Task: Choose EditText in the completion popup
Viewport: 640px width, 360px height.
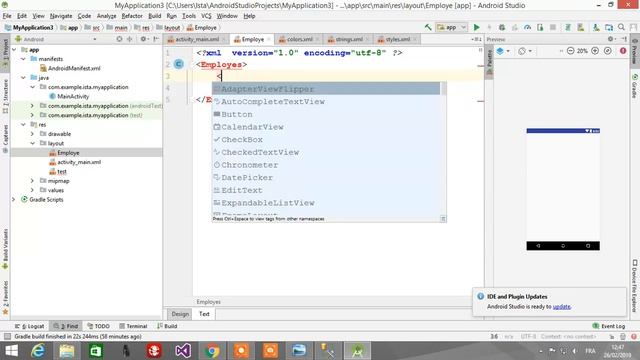Action: [326, 190]
